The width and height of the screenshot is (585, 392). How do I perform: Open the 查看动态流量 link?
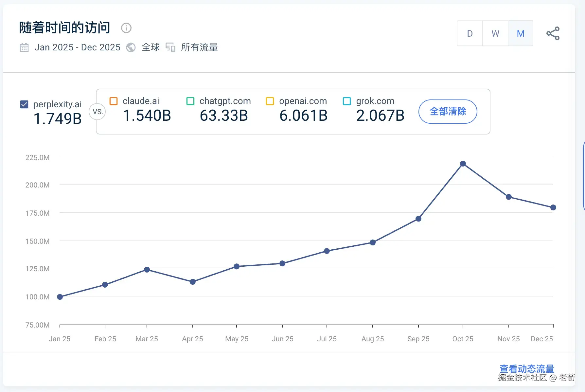tap(527, 369)
